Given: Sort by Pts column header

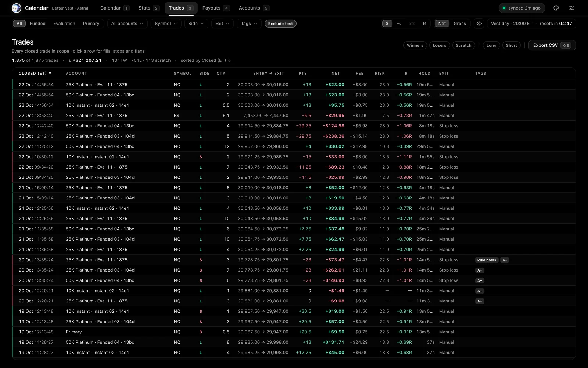Looking at the screenshot, I should [x=303, y=74].
